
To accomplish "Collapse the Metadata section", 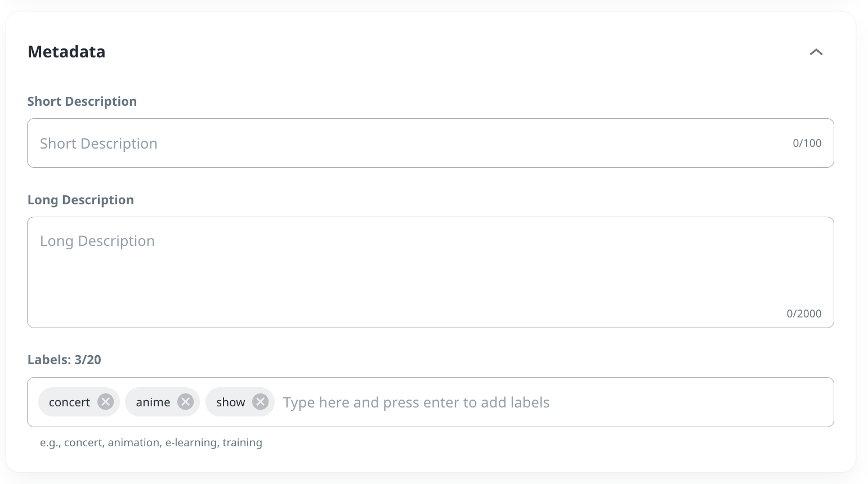I will point(816,52).
